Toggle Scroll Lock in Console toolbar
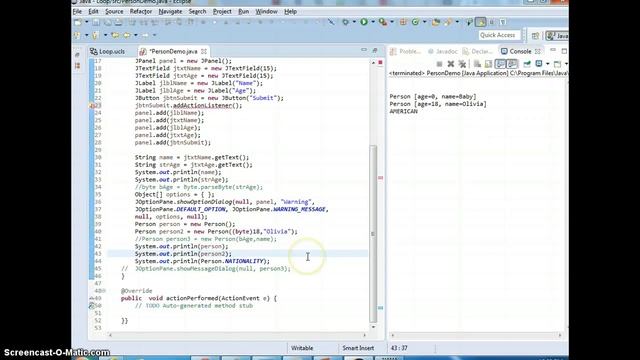The height and width of the screenshot is (360, 640). tap(488, 64)
